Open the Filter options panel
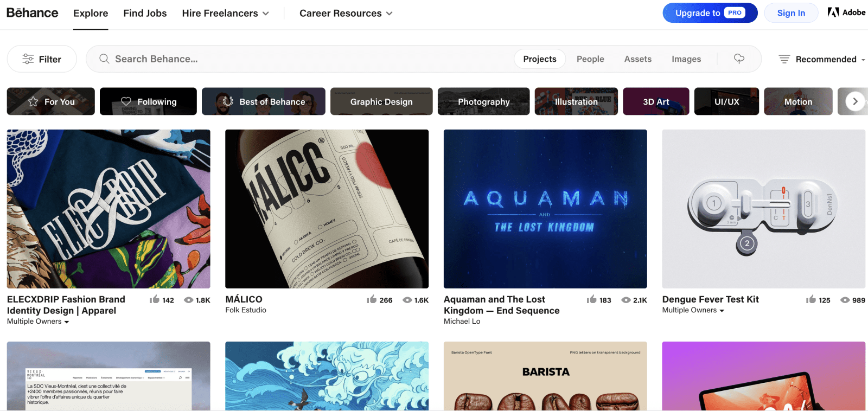The width and height of the screenshot is (868, 411). point(42,59)
